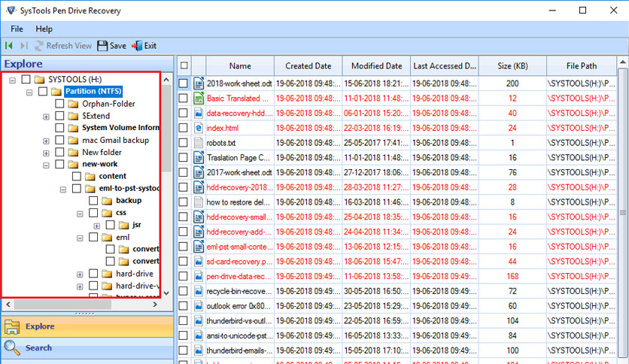
Task: Check the box for thunderbird-vs-outl row
Action: (x=184, y=320)
